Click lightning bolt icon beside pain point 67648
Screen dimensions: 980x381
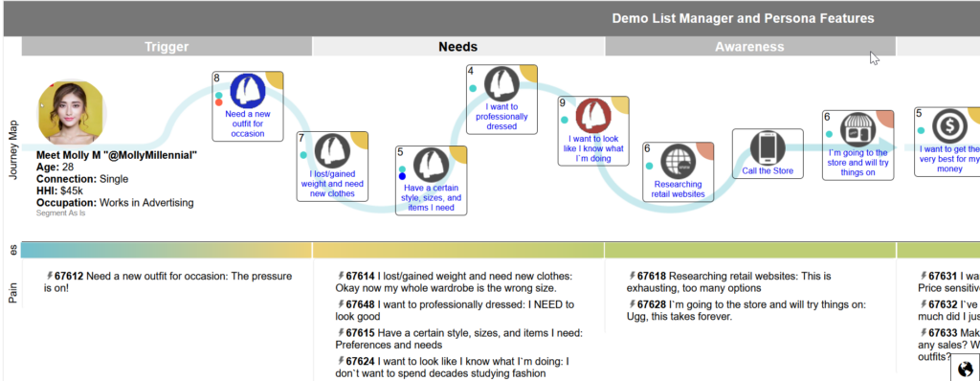[342, 304]
